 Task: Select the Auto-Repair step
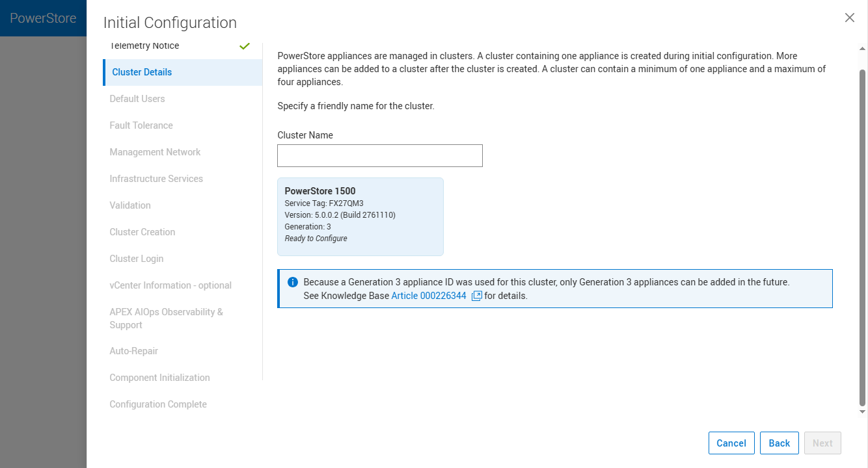[134, 351]
